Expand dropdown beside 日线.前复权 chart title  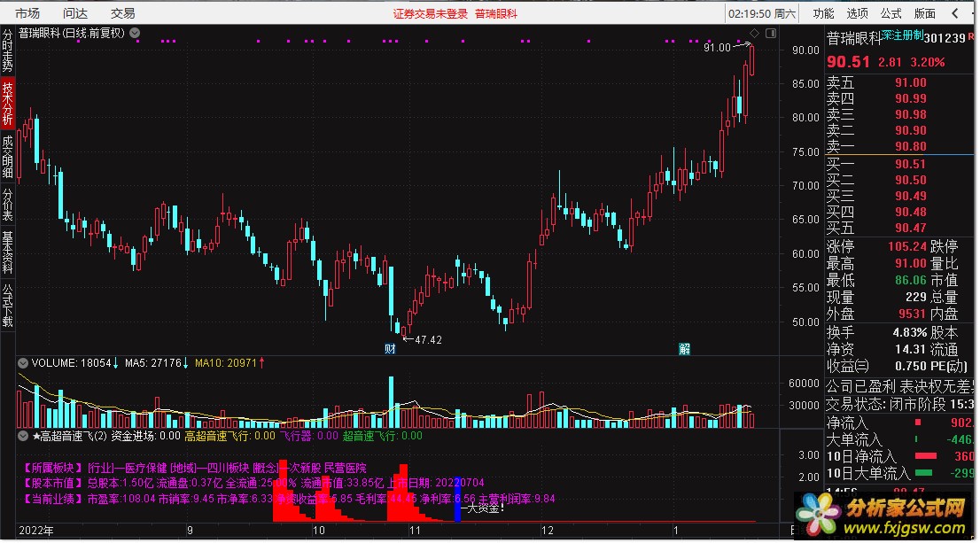click(x=135, y=33)
